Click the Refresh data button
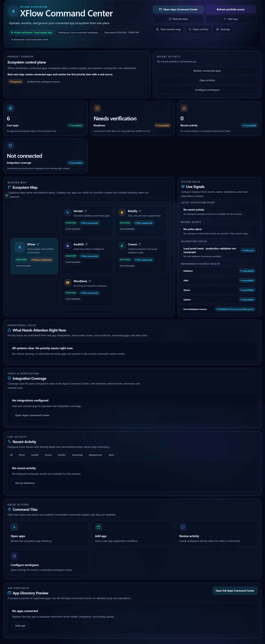Image resolution: width=265 pixels, height=644 pixels. click(x=178, y=19)
